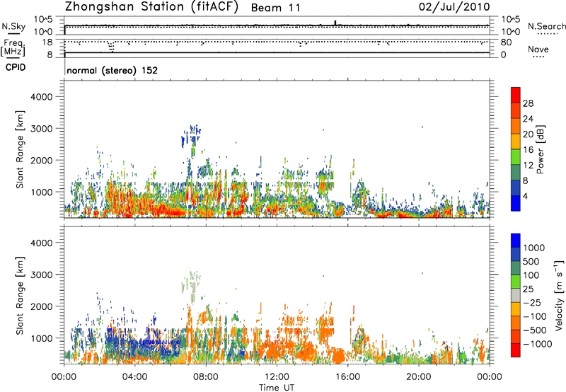Click the 3000 tick in the velocity panel
The image size is (566, 392).
coord(41,275)
